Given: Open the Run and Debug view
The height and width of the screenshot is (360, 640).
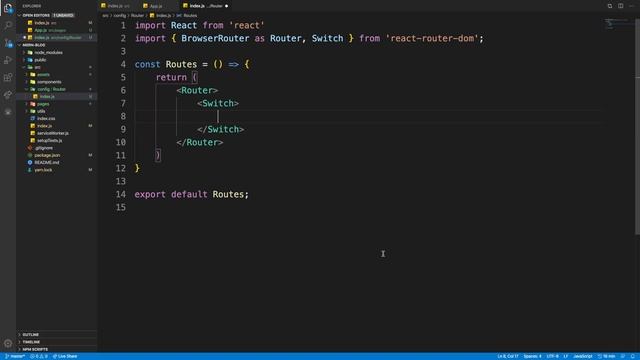Looking at the screenshot, I should [x=8, y=60].
